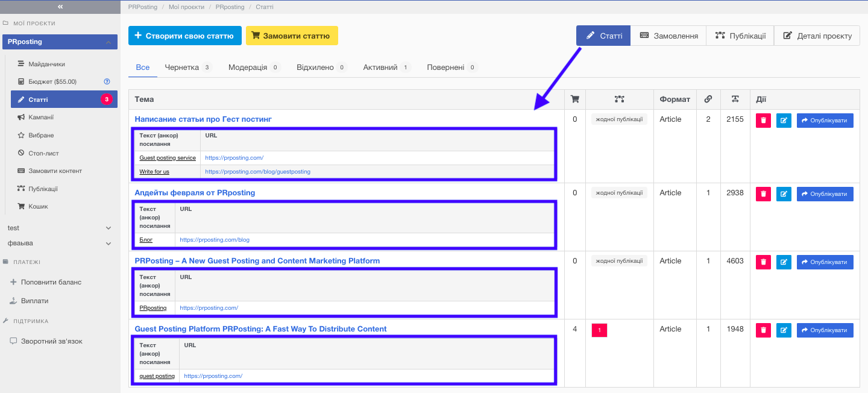The width and height of the screenshot is (868, 393).
Task: Switch to the Публікації top tab
Action: coord(740,36)
